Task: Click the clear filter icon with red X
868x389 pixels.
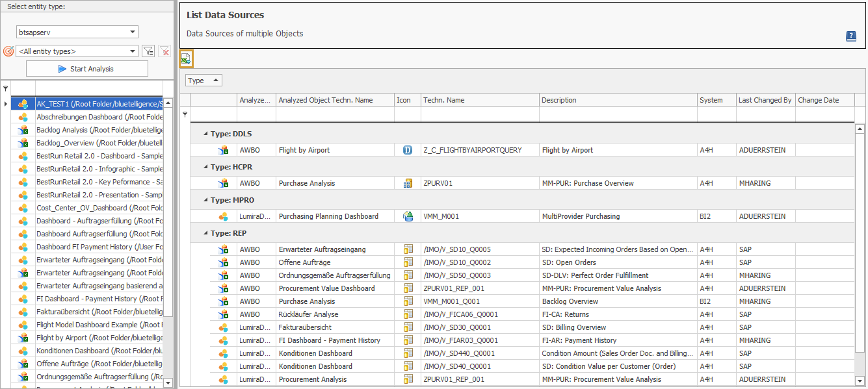Action: [x=163, y=51]
